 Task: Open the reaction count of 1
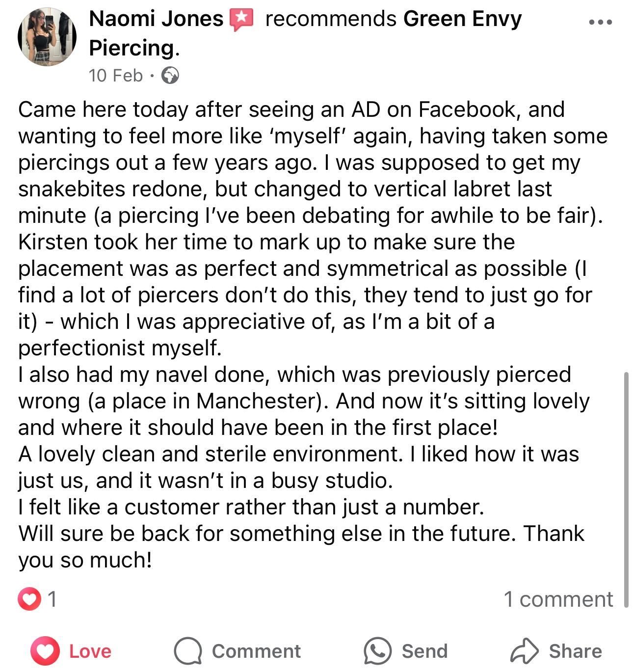click(x=52, y=599)
